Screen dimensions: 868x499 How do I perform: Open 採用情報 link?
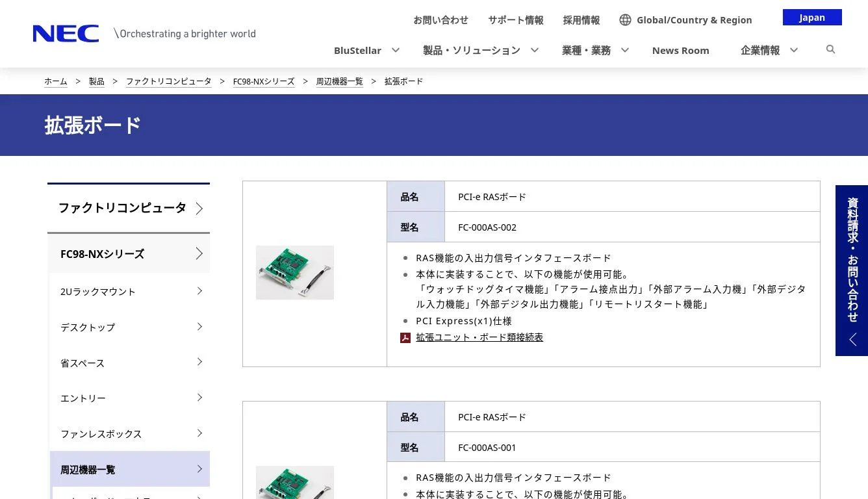pyautogui.click(x=581, y=20)
